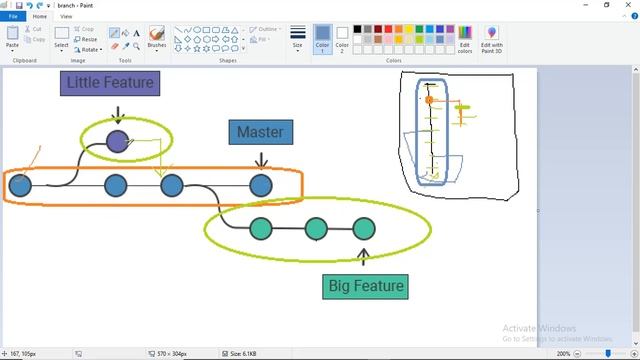Click the Copy button
Image resolution: width=640 pixels, height=360 pixels.
tap(35, 40)
